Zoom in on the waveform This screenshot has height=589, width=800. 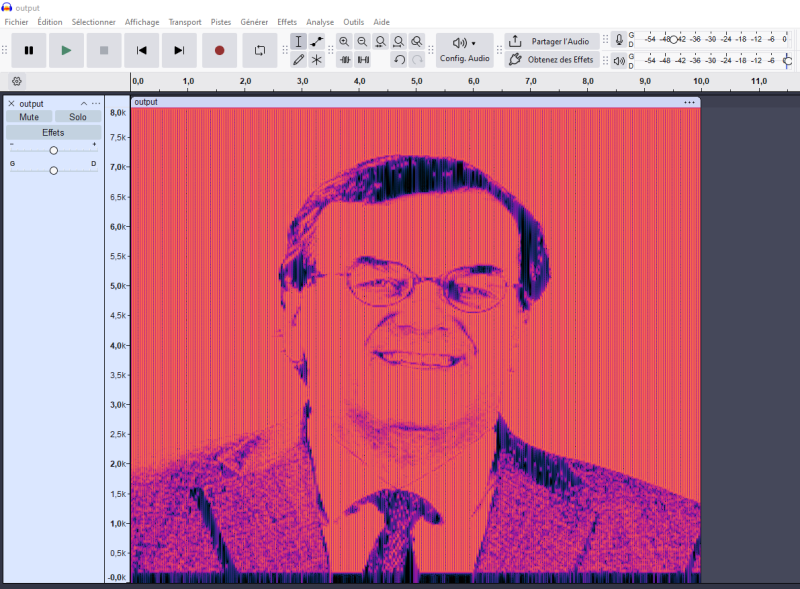(344, 41)
